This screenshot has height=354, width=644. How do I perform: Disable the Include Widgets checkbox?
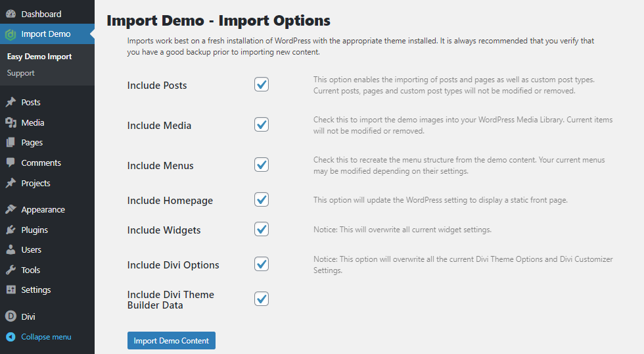pos(262,230)
